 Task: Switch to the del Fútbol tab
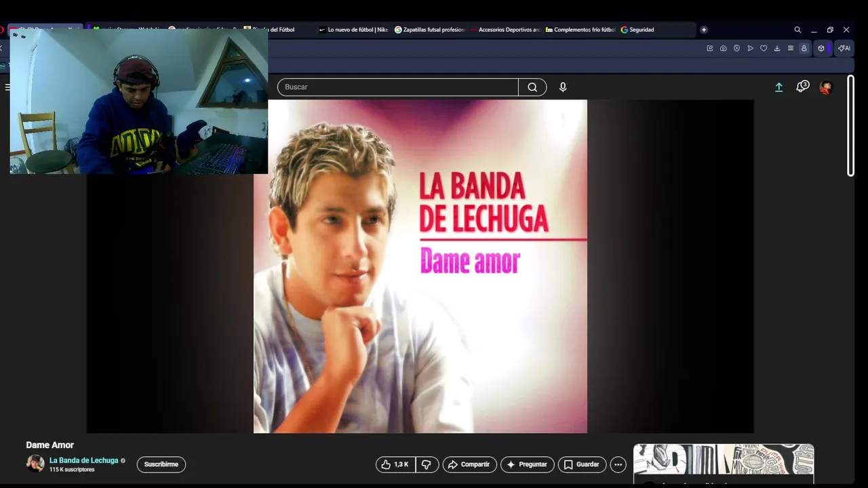click(277, 30)
